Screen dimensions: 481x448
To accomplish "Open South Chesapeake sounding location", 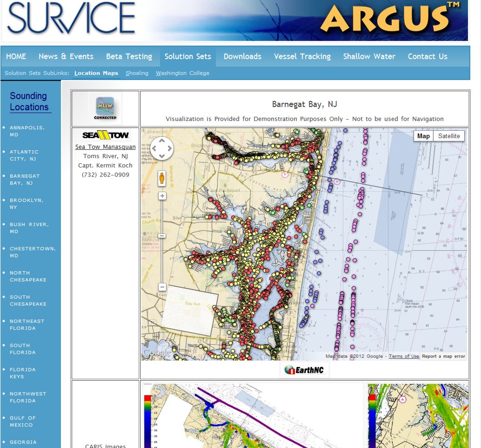I will click(28, 301).
